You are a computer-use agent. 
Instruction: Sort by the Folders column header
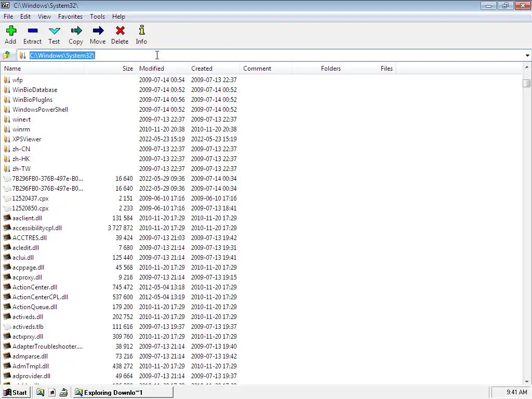[317, 68]
